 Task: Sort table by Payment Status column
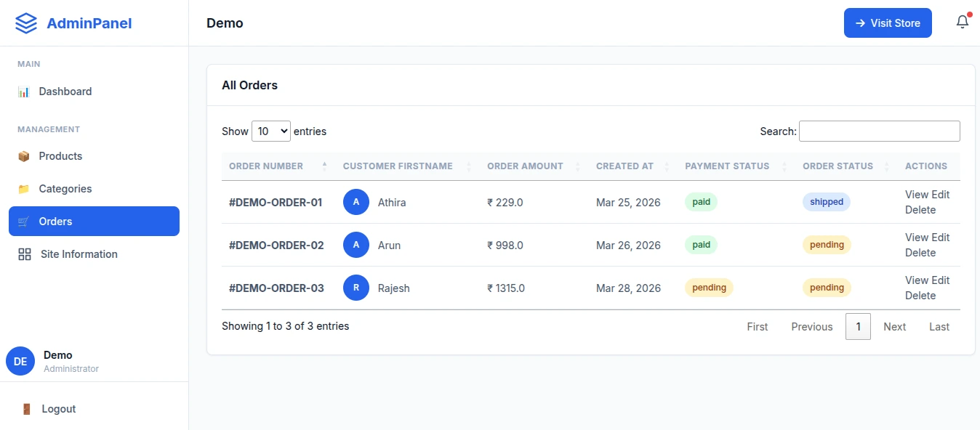[726, 166]
